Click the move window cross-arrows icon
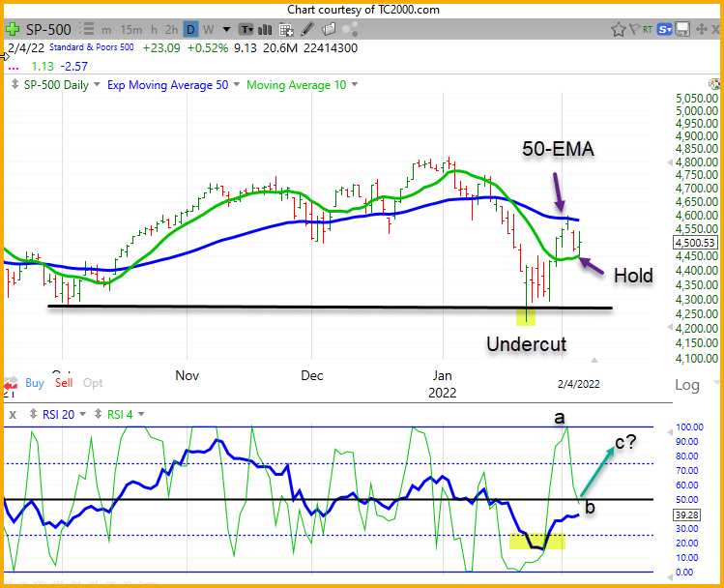Image resolution: width=724 pixels, height=588 pixels. pyautogui.click(x=702, y=30)
